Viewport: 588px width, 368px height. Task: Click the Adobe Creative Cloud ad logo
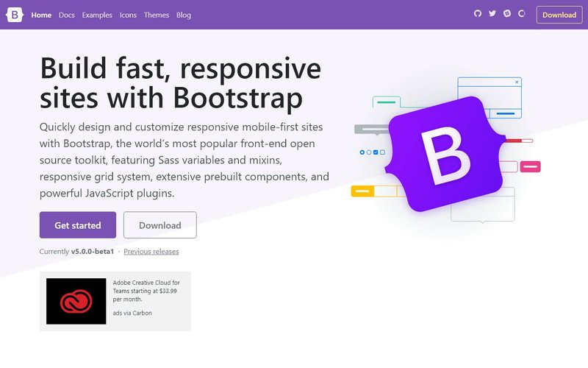[x=76, y=301]
